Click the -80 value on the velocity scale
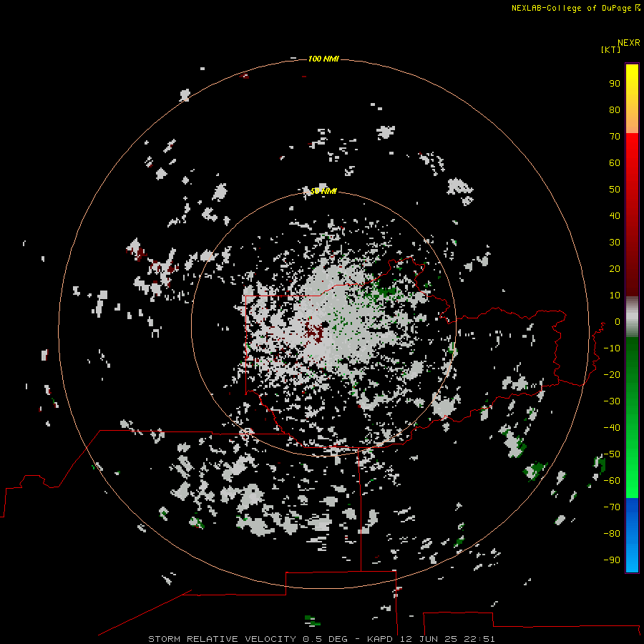Screen dimensions: 644x644 (x=612, y=534)
